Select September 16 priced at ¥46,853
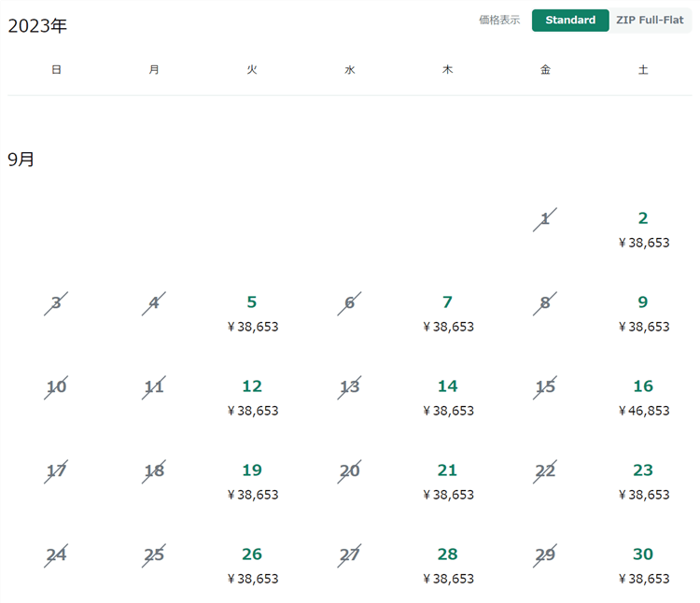700x603 pixels. pos(643,397)
